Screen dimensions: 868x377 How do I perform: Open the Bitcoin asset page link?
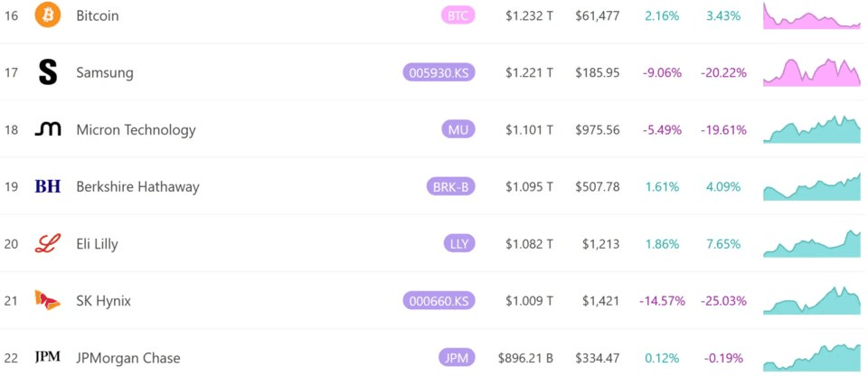tap(98, 15)
